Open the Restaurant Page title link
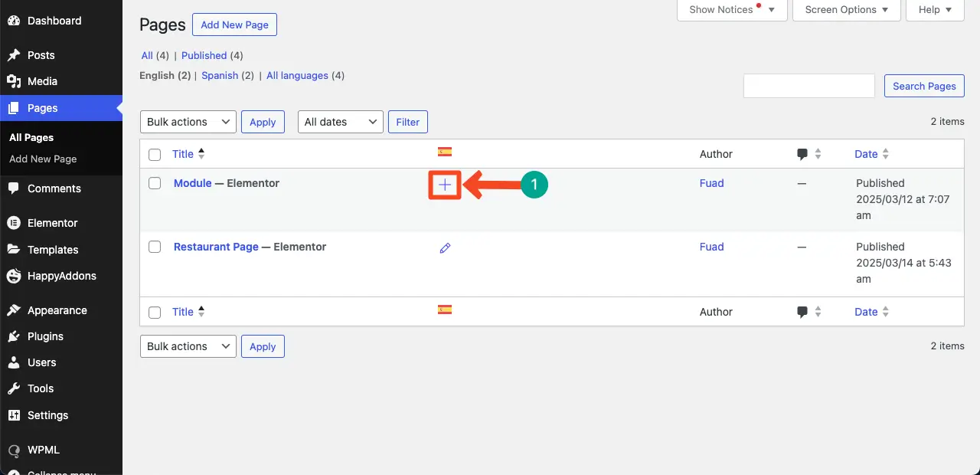 point(216,247)
